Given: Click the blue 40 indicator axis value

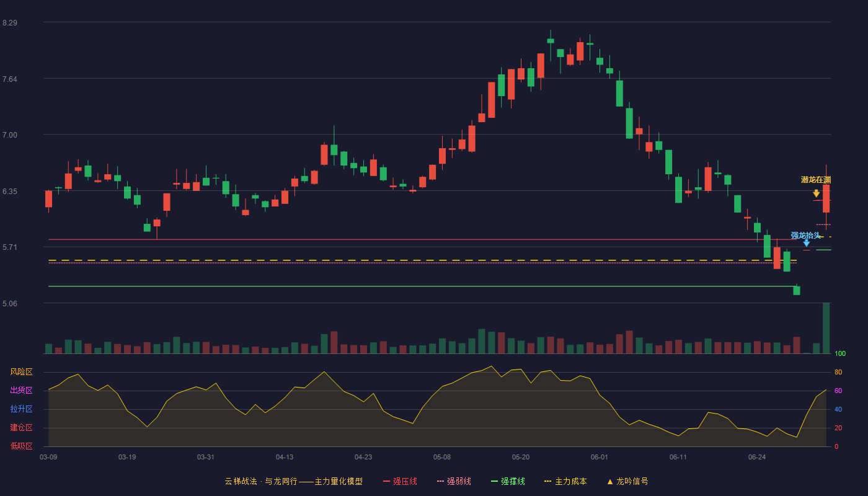Looking at the screenshot, I should [x=838, y=409].
